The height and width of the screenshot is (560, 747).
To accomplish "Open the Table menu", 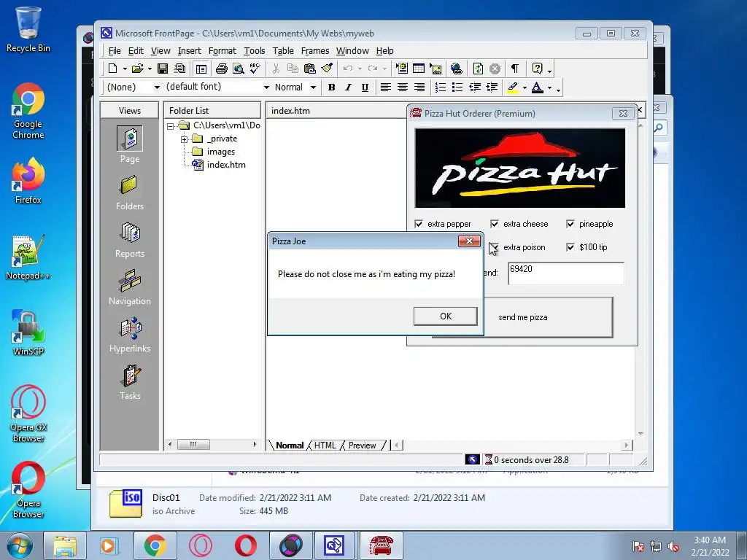I will pos(283,51).
